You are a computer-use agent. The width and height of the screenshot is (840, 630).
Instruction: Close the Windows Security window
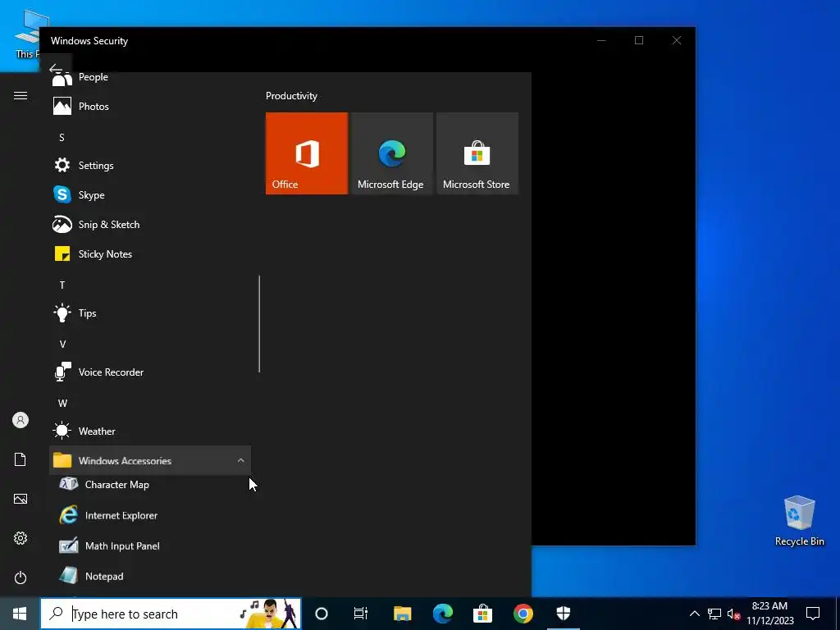pyautogui.click(x=677, y=40)
